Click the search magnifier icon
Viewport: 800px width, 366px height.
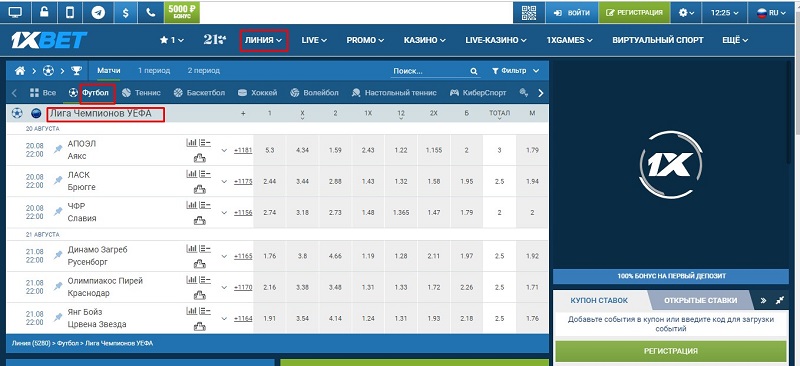coord(474,71)
